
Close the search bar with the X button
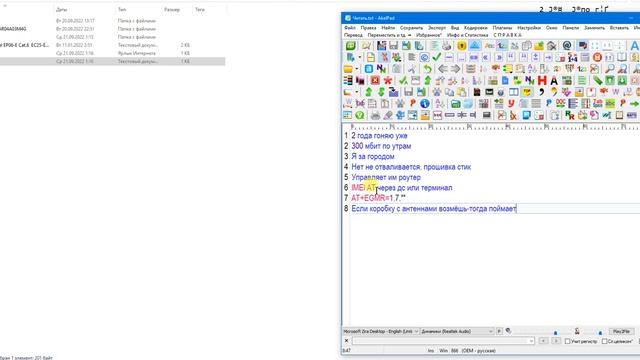(x=347, y=341)
